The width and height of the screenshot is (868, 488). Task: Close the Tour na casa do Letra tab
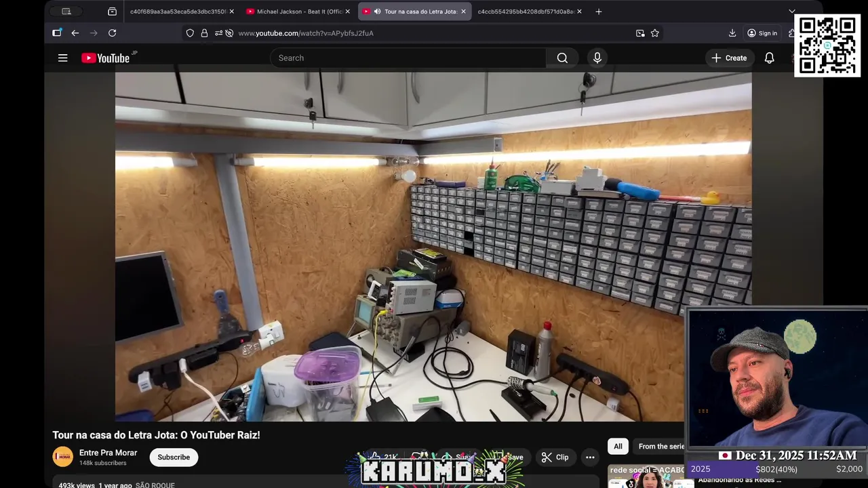click(x=464, y=12)
